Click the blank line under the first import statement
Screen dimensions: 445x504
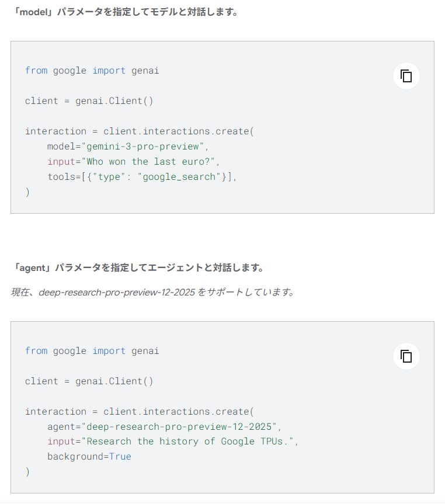117,86
